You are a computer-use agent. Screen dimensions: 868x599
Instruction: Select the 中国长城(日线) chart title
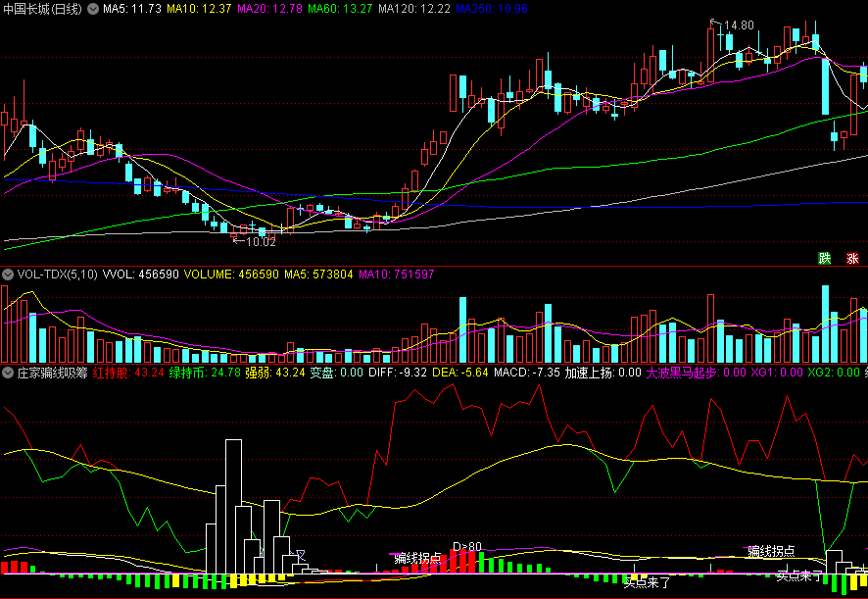tap(42, 9)
